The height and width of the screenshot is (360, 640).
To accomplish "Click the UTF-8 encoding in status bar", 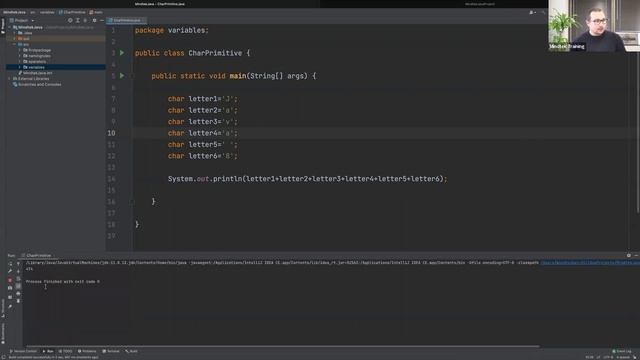I will point(608,357).
